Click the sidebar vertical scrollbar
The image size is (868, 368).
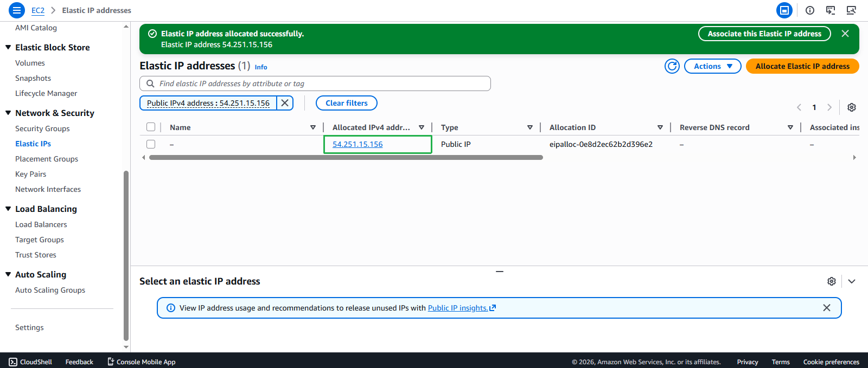pos(126,255)
